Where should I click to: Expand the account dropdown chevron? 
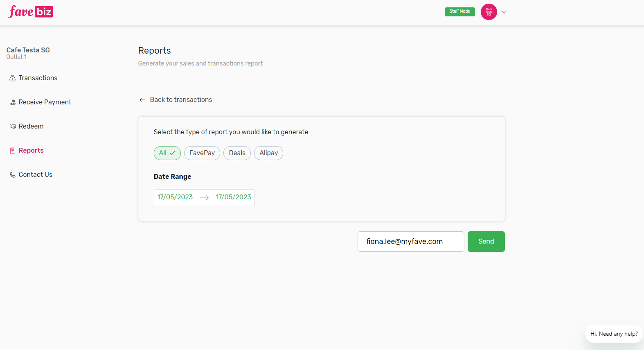504,12
